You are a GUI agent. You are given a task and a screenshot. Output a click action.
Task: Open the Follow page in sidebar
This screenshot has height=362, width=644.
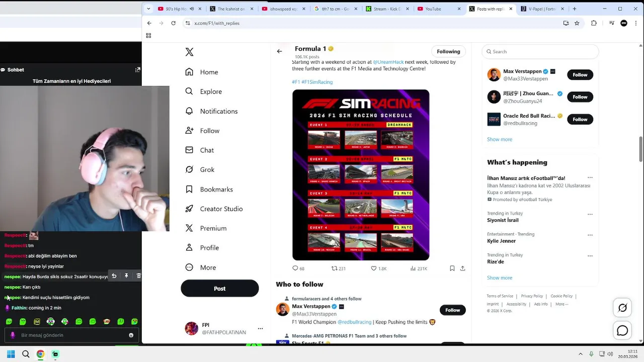tap(202, 131)
